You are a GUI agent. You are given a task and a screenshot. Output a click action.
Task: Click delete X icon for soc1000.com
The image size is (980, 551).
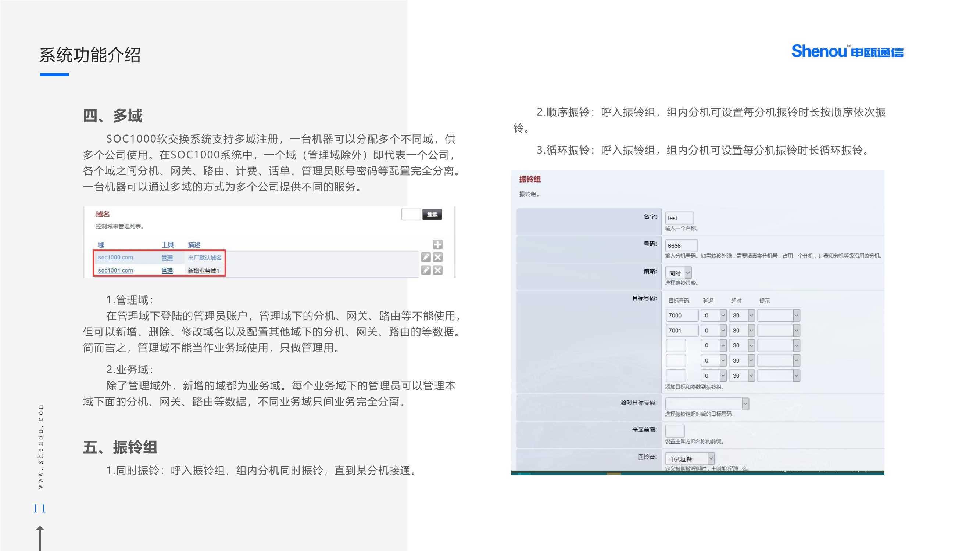[438, 258]
